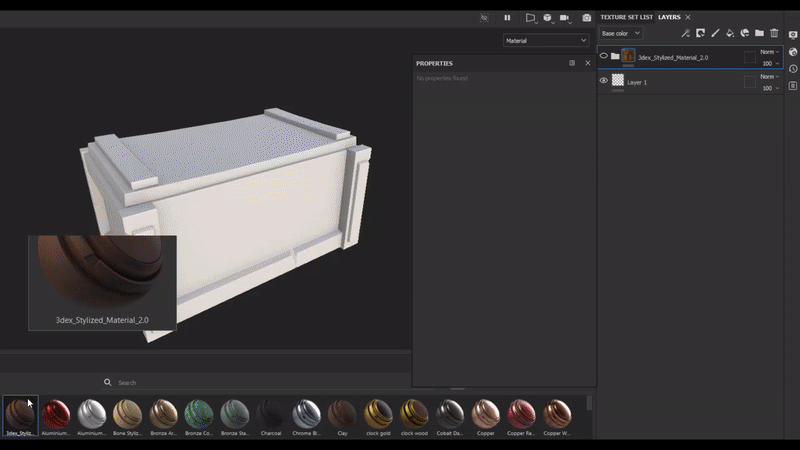Open the shader settings sphere icon in sidebar

click(x=793, y=52)
